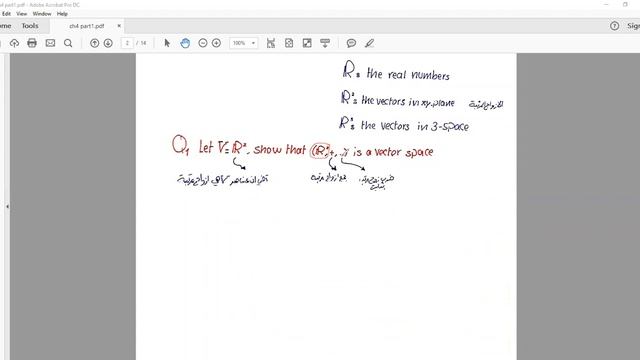
Task: Toggle the fit-width scrolling mode icon
Action: click(x=271, y=43)
